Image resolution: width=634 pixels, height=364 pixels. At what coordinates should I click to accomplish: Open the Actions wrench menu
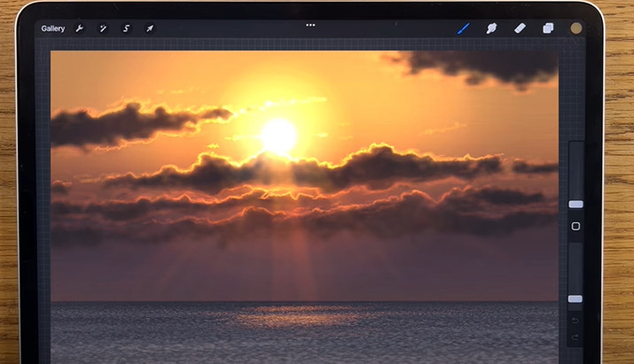coord(80,28)
